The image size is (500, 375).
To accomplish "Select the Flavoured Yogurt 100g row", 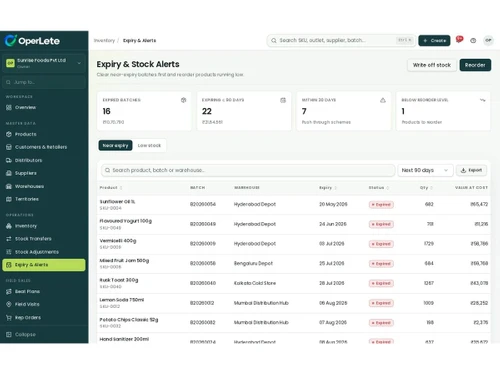I will (294, 224).
